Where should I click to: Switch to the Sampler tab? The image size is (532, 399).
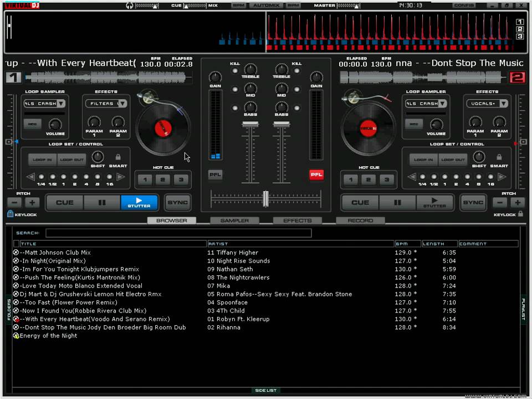[234, 221]
